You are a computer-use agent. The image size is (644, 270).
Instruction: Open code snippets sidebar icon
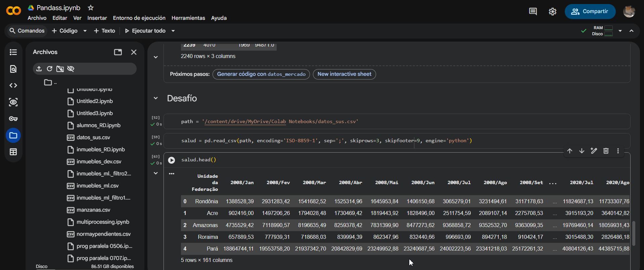13,86
